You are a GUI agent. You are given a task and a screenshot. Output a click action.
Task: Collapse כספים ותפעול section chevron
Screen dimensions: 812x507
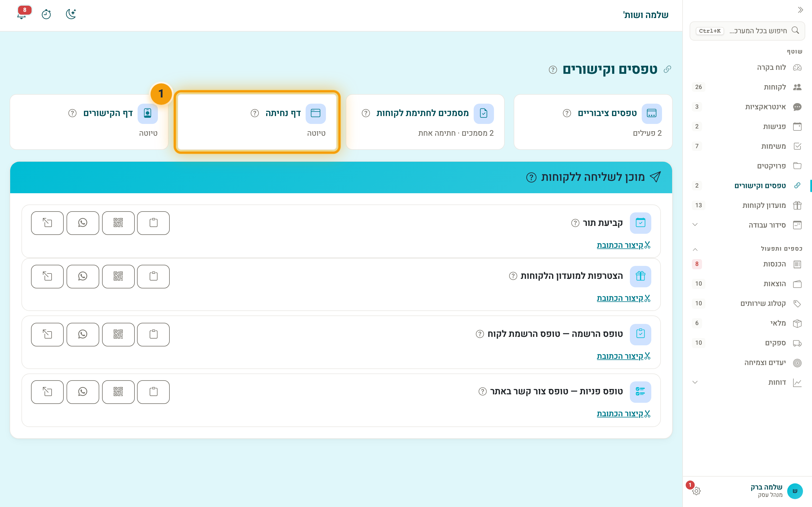coord(695,249)
